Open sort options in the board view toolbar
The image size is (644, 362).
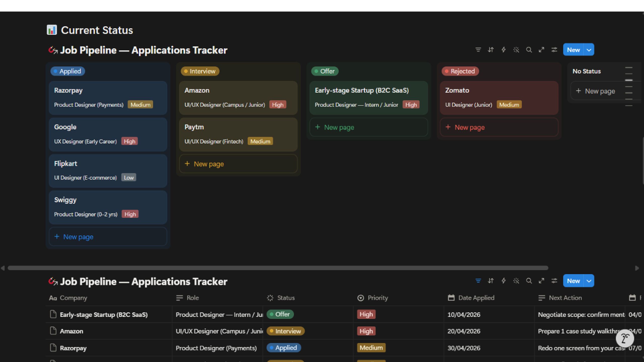pos(491,50)
